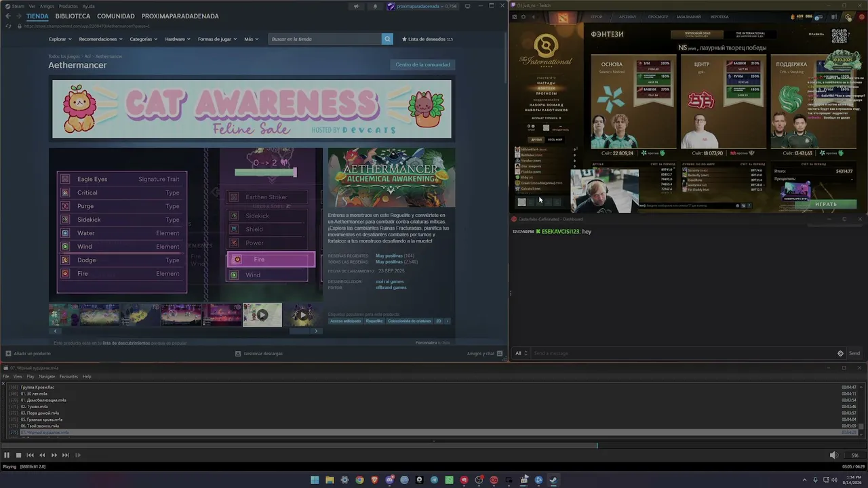Open Windows Start menu

[x=315, y=480]
